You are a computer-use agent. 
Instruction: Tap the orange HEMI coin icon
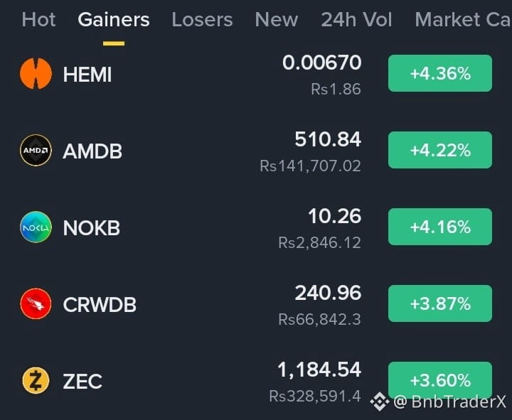coord(36,73)
